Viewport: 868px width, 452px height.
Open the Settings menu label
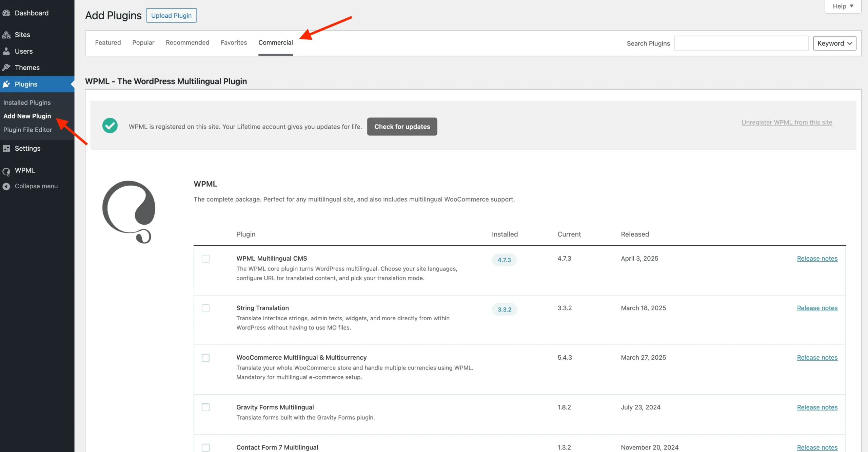[27, 148]
